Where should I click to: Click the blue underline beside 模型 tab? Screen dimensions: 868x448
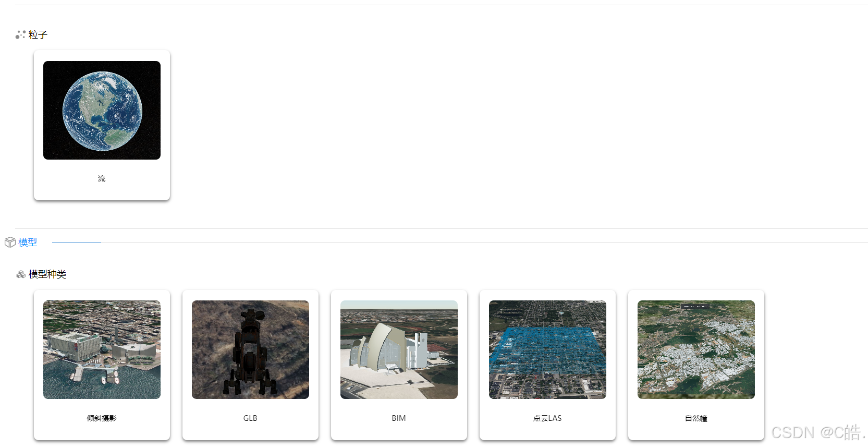tap(77, 242)
